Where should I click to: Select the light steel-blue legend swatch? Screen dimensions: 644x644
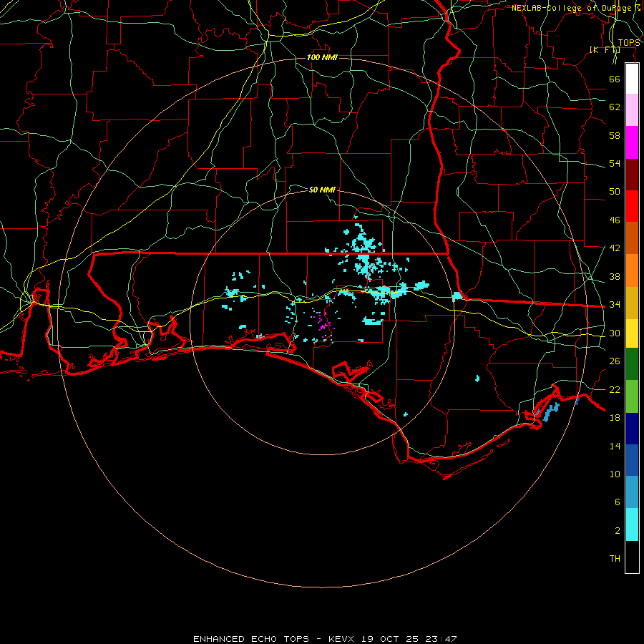(632, 492)
